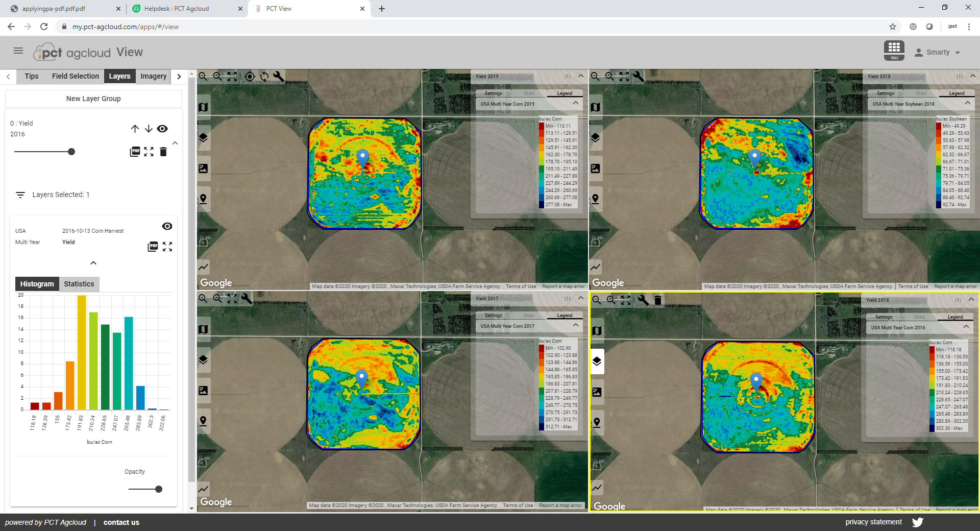The width and height of the screenshot is (980, 531).
Task: Collapse the USA Multi Year Soybean 2018 legend
Action: [x=968, y=103]
